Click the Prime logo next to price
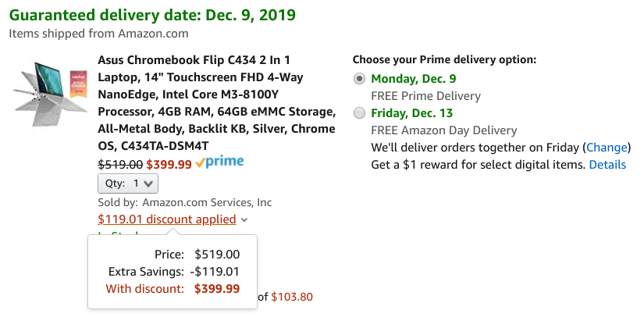The width and height of the screenshot is (644, 317). (219, 163)
